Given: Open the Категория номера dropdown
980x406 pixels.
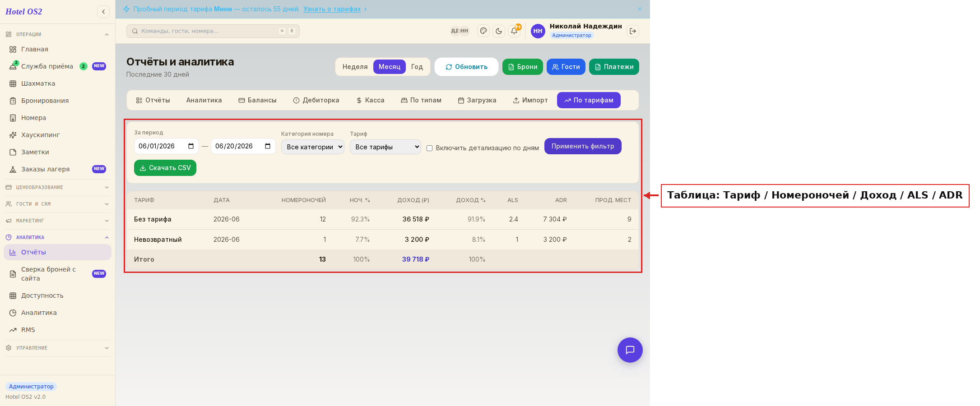Looking at the screenshot, I should click(313, 147).
